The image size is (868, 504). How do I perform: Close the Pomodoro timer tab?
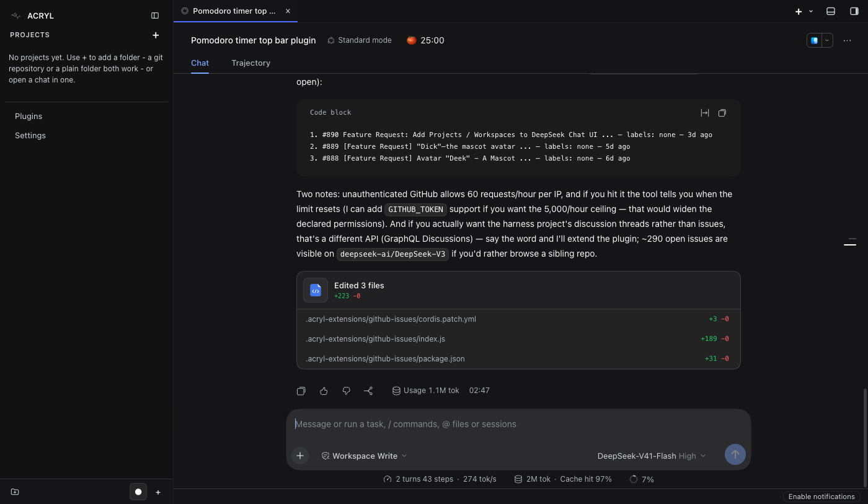(288, 11)
